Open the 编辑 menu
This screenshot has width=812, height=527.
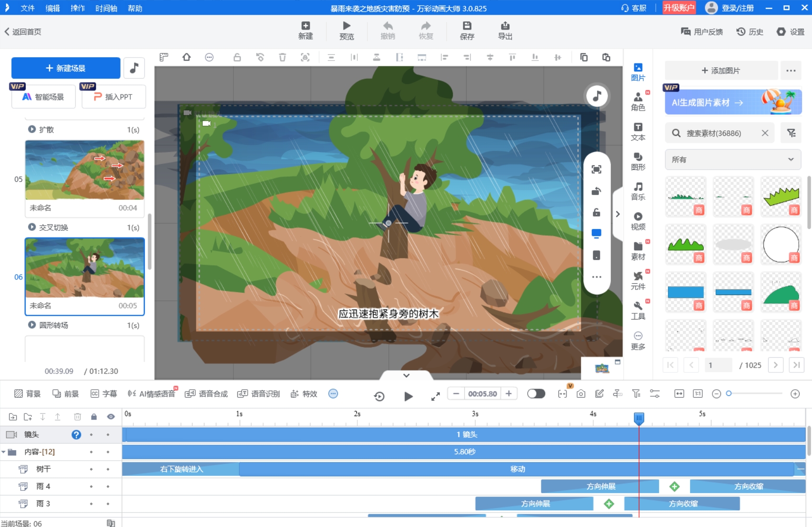pos(52,8)
